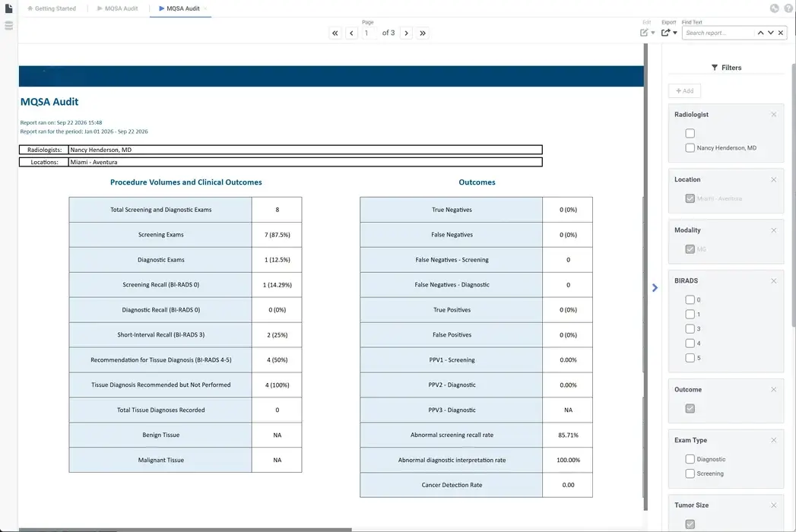Remove the Outcome filter
Viewport: 796px width, 532px height.
[x=774, y=389]
